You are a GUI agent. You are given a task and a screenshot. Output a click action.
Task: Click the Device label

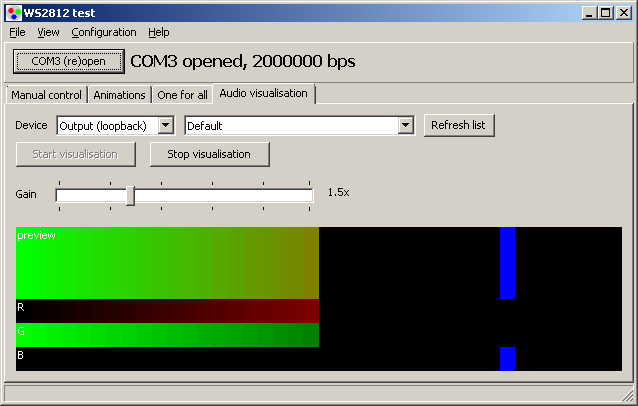pos(31,125)
